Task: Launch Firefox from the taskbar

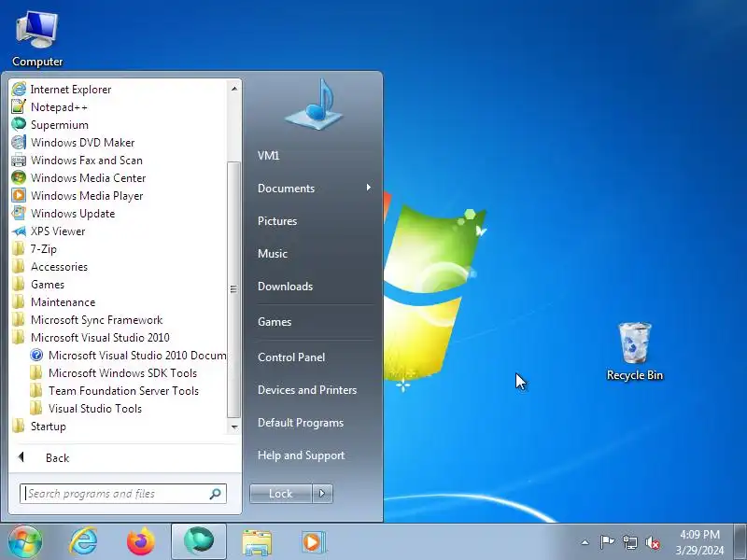Action: point(141,541)
